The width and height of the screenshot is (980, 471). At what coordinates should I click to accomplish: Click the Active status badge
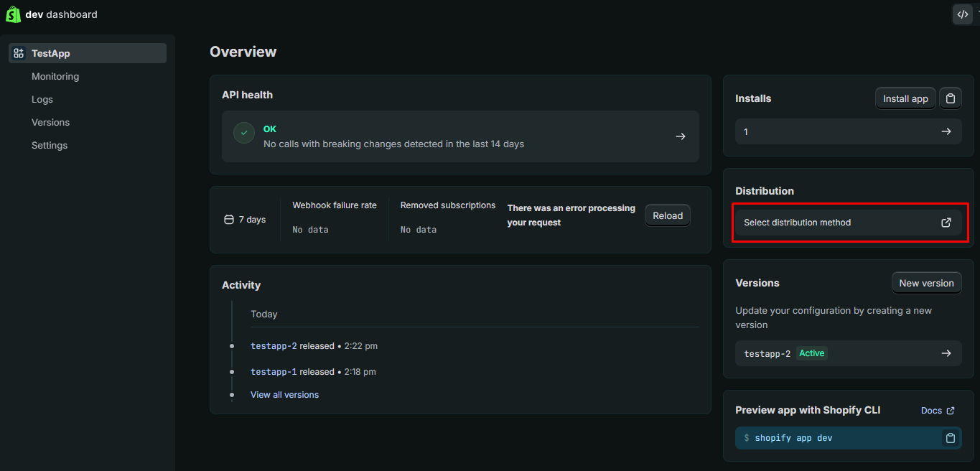(812, 353)
